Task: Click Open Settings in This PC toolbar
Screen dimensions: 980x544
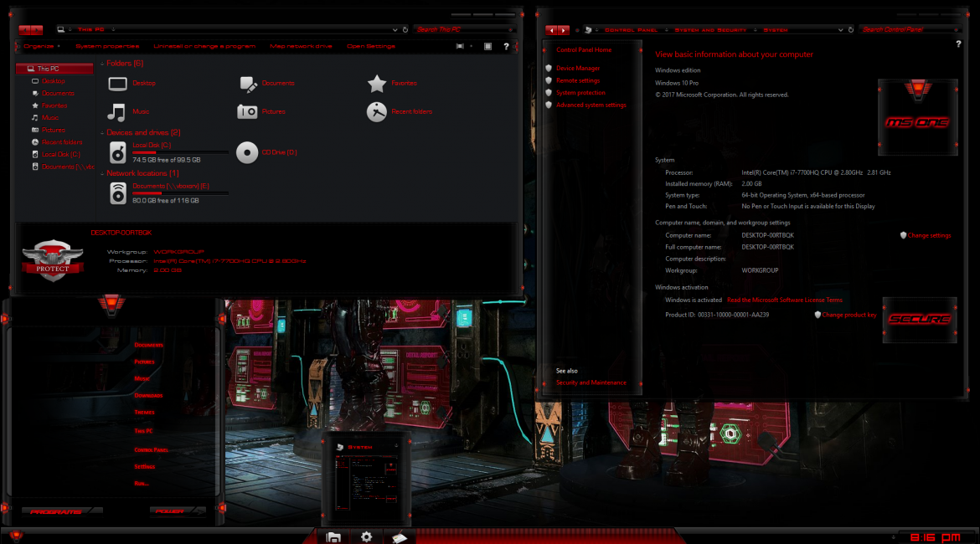Action: coord(370,46)
